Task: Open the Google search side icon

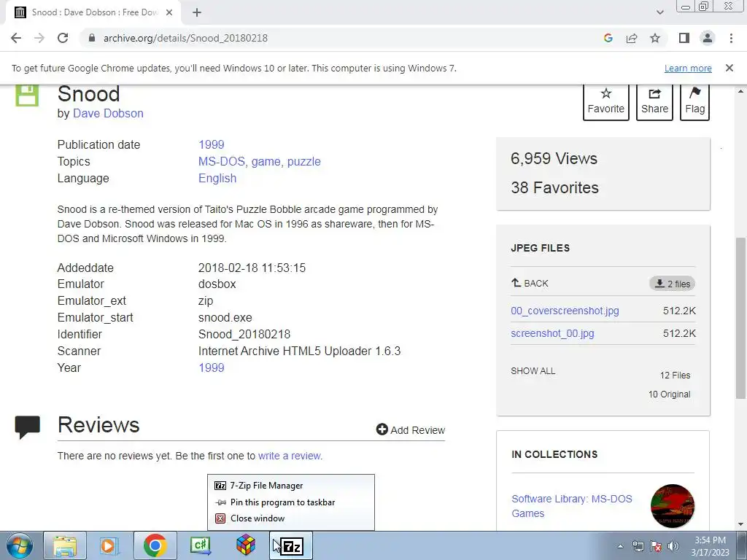Action: 608,38
